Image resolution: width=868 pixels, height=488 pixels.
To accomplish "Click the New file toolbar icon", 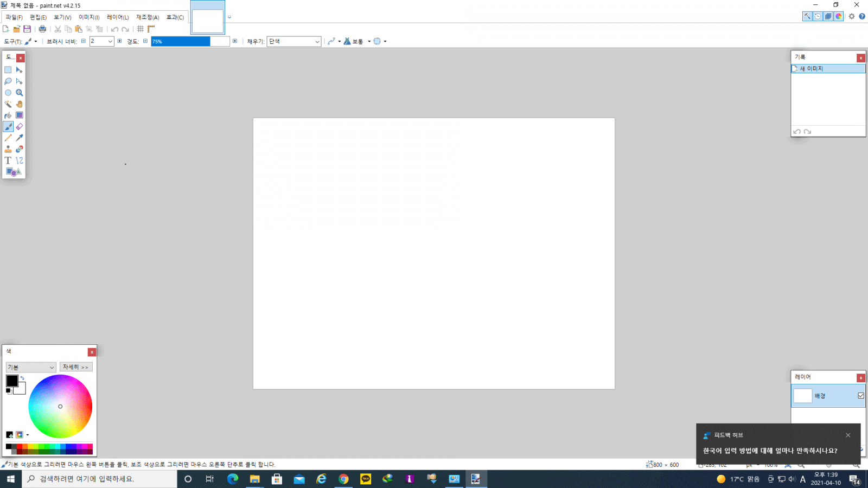I will 6,29.
